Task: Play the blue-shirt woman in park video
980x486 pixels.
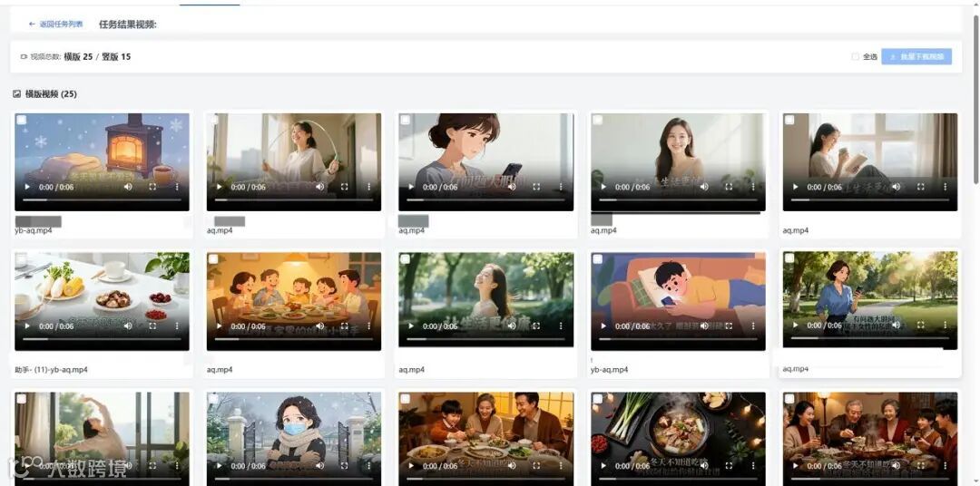Action: (795, 325)
